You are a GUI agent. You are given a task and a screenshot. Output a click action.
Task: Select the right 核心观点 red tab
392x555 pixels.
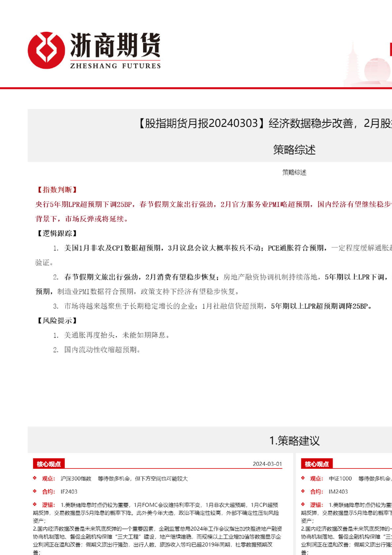pos(316,464)
